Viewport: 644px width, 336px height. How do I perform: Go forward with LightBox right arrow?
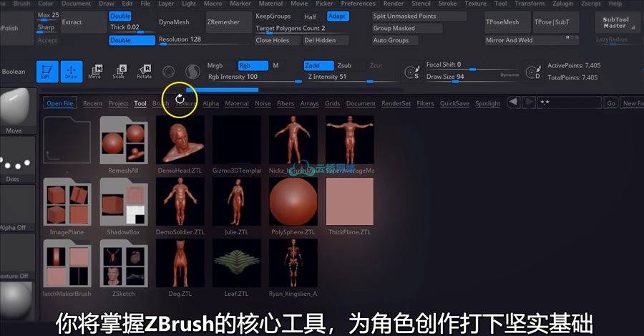pyautogui.click(x=529, y=102)
